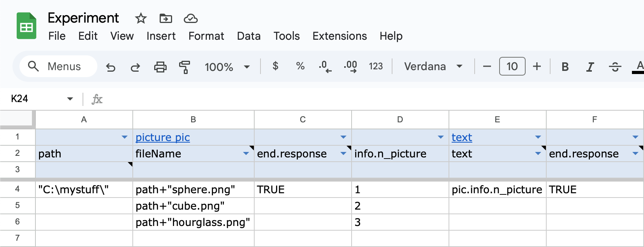Expand the Name box cell dropdown
The width and height of the screenshot is (644, 247).
tap(70, 99)
